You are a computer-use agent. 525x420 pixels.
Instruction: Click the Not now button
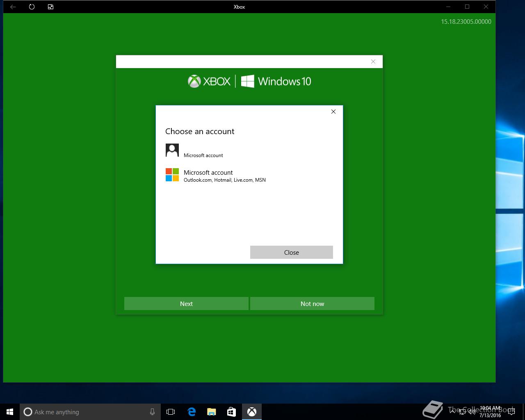coord(312,304)
